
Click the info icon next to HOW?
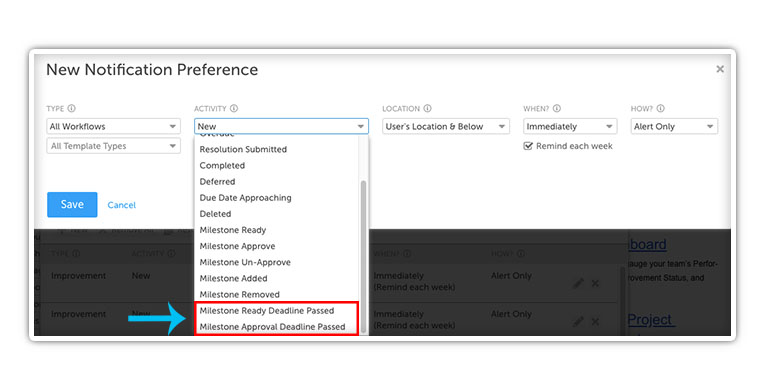(660, 108)
